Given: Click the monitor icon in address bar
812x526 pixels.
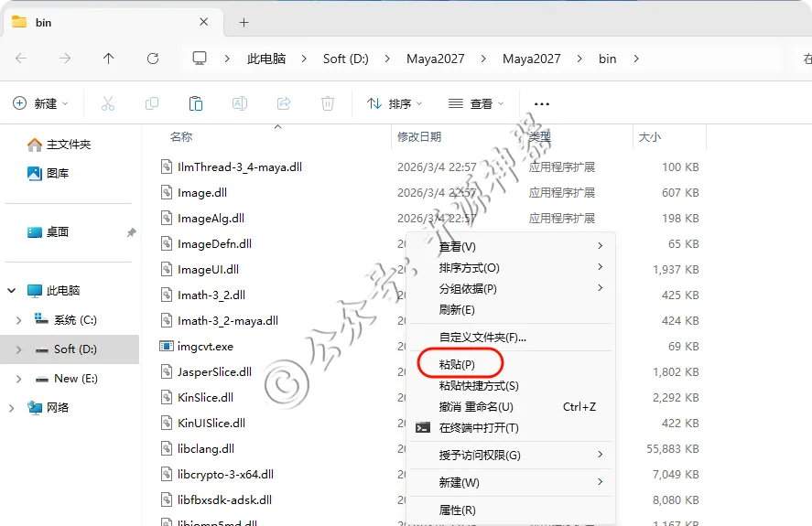Looking at the screenshot, I should [200, 58].
